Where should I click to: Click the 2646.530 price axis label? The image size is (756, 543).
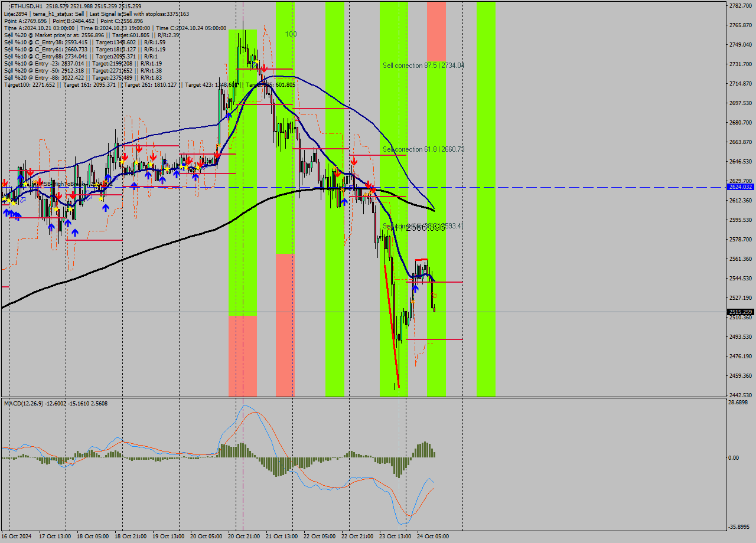(x=741, y=161)
